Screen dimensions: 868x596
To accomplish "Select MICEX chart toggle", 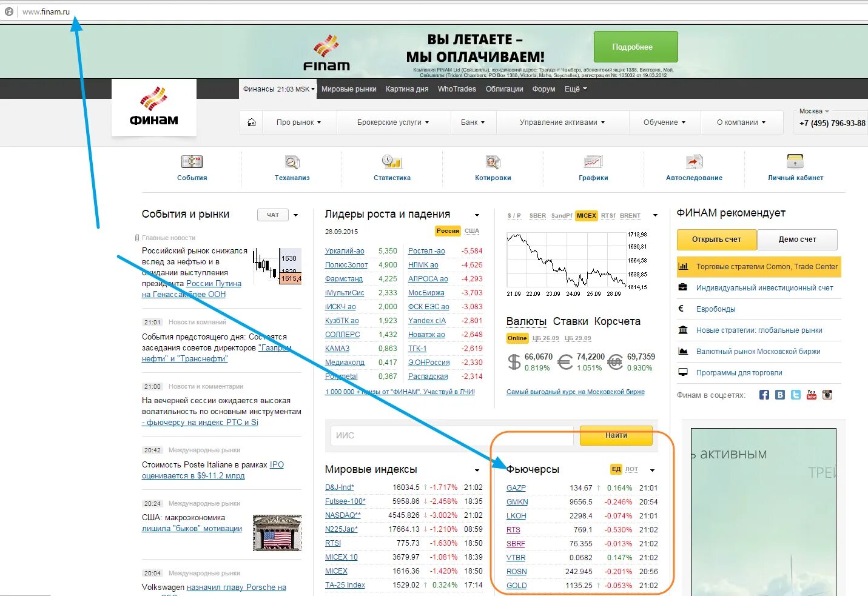I will point(587,216).
